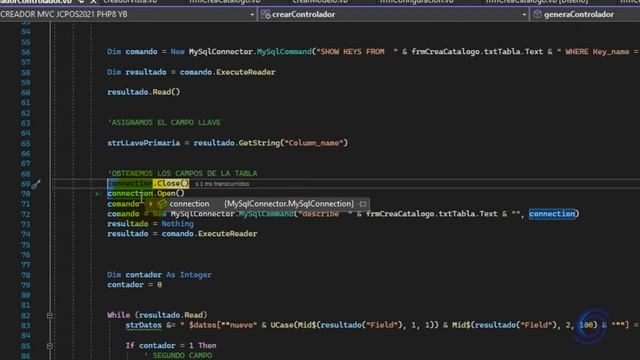This screenshot has width=640, height=360.
Task: Click 'If contador = 1 Then' statement text
Action: click(x=171, y=346)
